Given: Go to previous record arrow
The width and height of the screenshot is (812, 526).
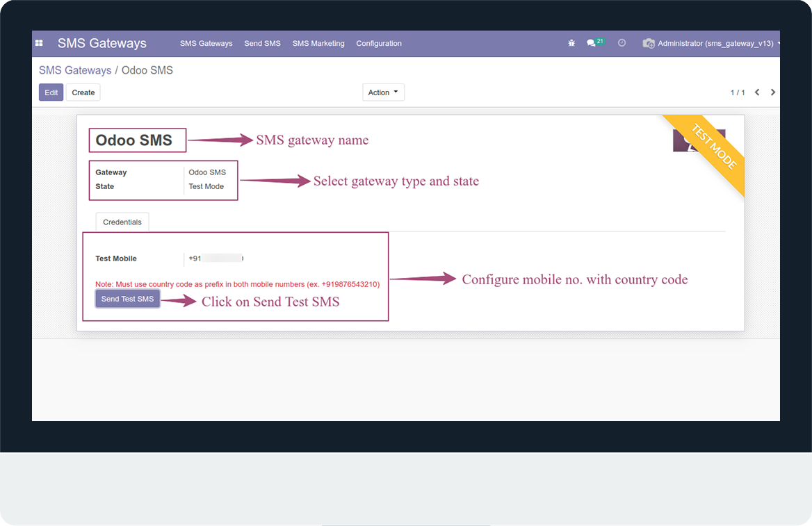Looking at the screenshot, I should (757, 92).
